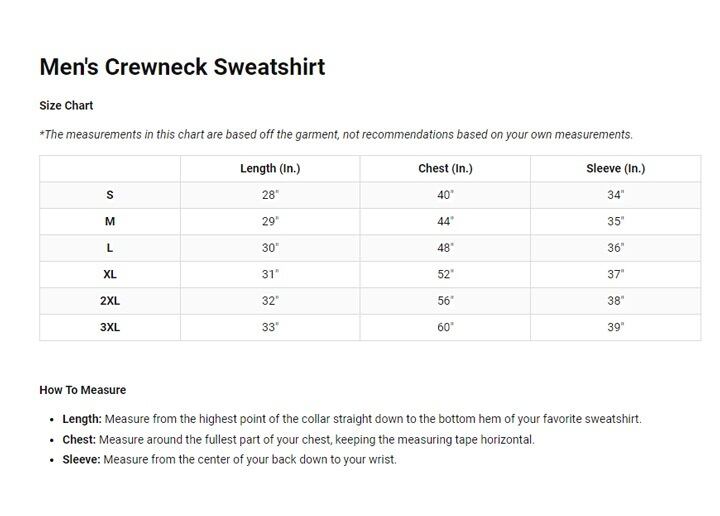Click the M size row label
The width and height of the screenshot is (720, 516).
click(x=110, y=221)
